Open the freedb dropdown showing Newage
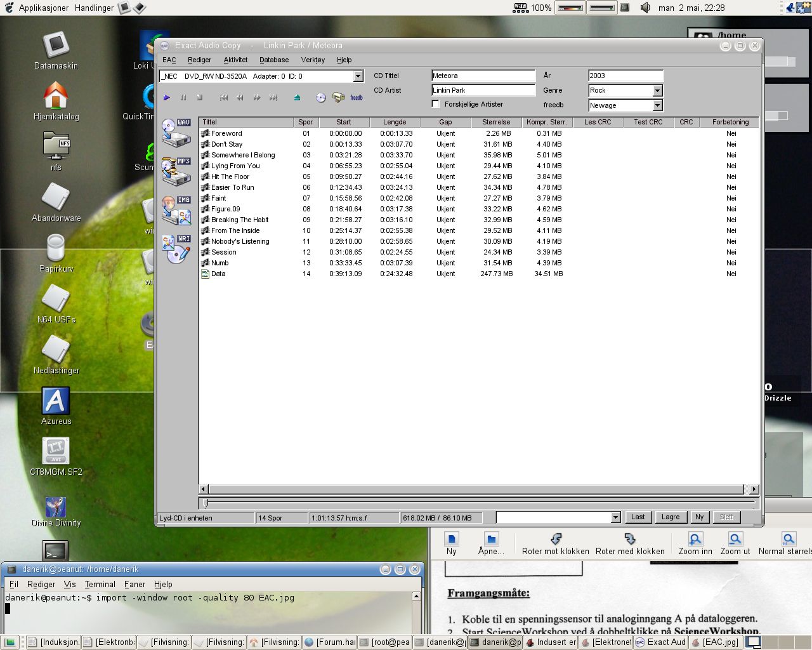The height and width of the screenshot is (650, 812). [x=658, y=105]
